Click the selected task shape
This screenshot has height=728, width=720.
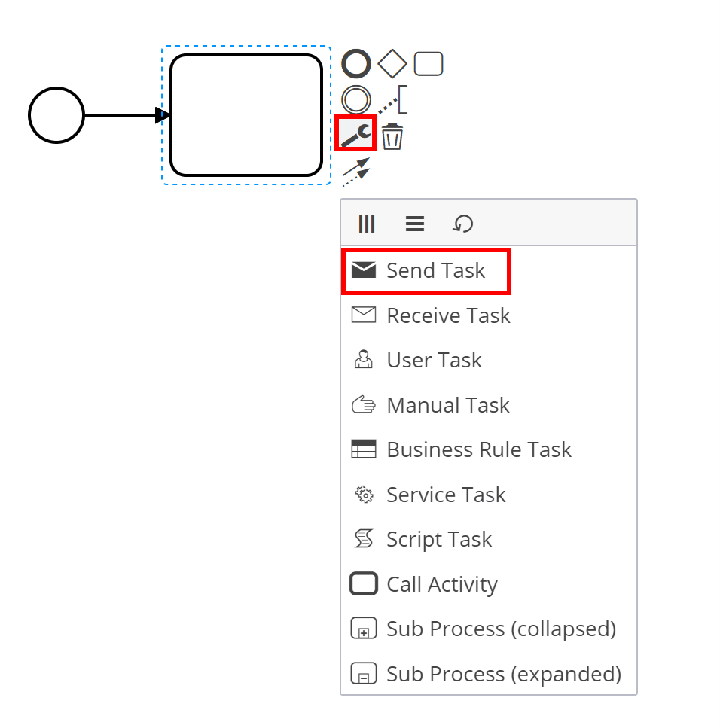(x=246, y=115)
